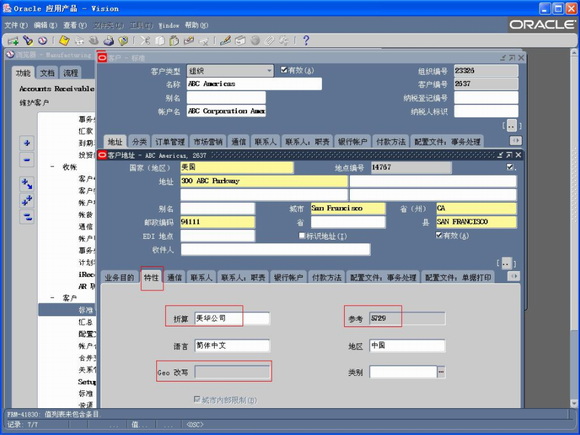Open the 帮助 menu

click(x=196, y=25)
